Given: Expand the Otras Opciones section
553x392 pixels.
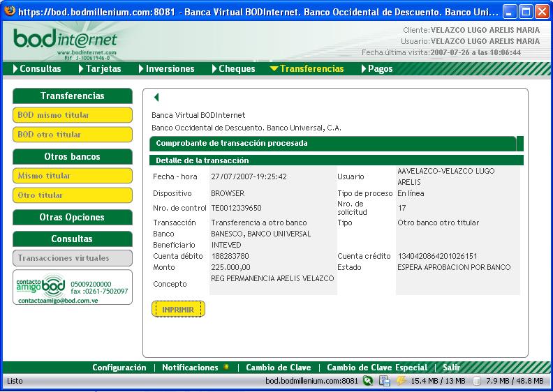Looking at the screenshot, I should click(73, 218).
